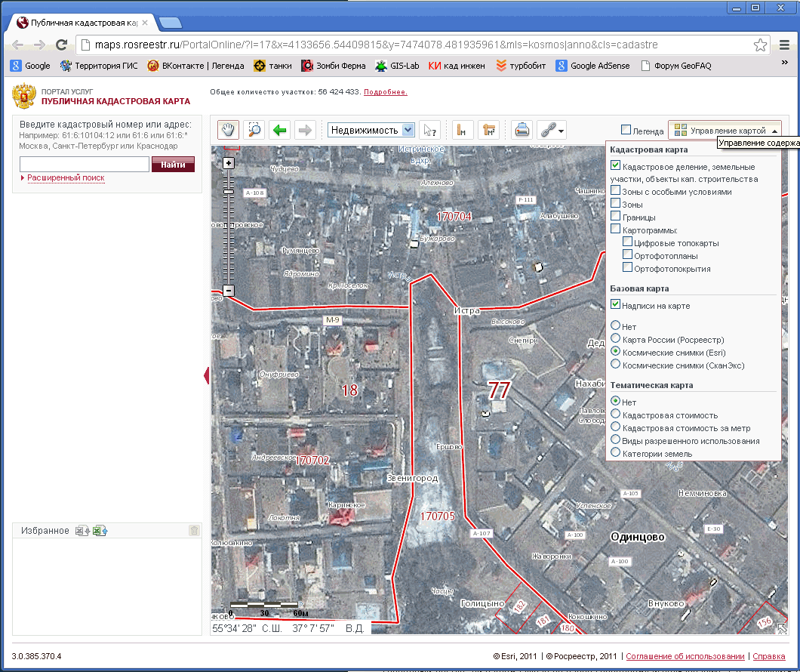This screenshot has height=672, width=800.
Task: Check the Границы layer checkbox
Action: click(x=616, y=217)
